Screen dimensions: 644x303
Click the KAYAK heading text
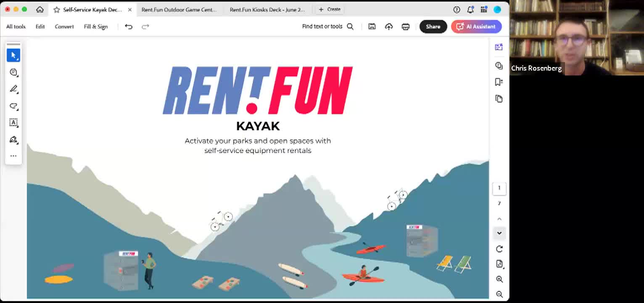258,126
